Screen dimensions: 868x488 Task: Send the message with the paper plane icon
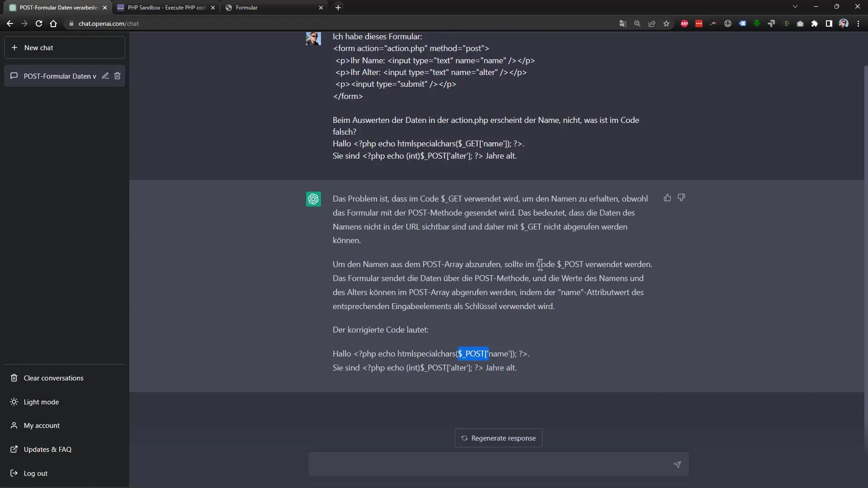tap(677, 465)
